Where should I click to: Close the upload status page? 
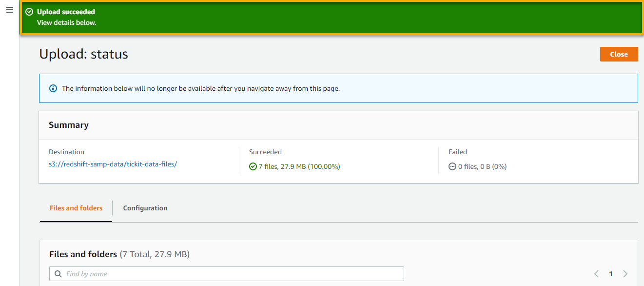click(619, 54)
